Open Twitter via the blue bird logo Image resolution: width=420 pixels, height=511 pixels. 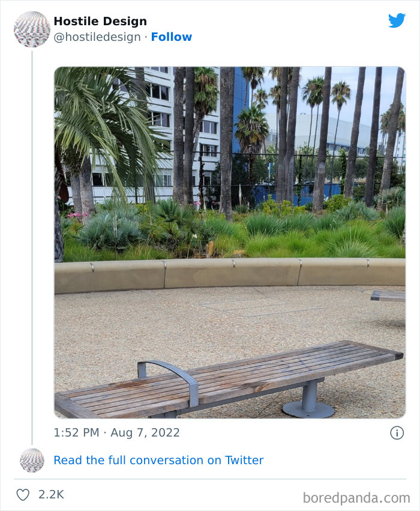pos(397,20)
